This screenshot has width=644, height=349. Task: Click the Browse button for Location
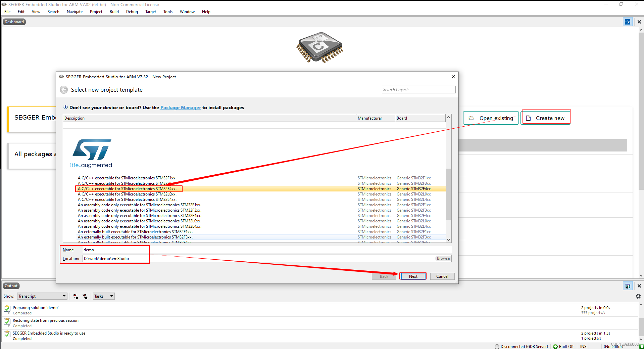click(x=443, y=258)
